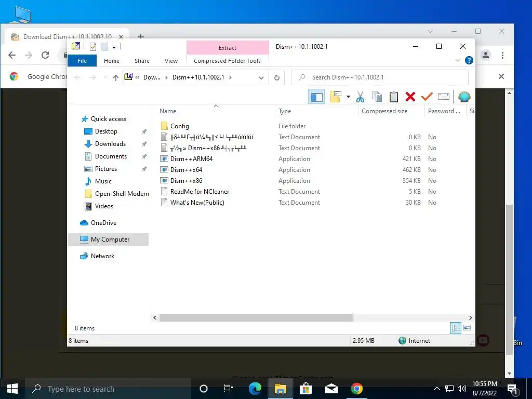
Task: Open the Home ribbon tab
Action: pos(112,61)
